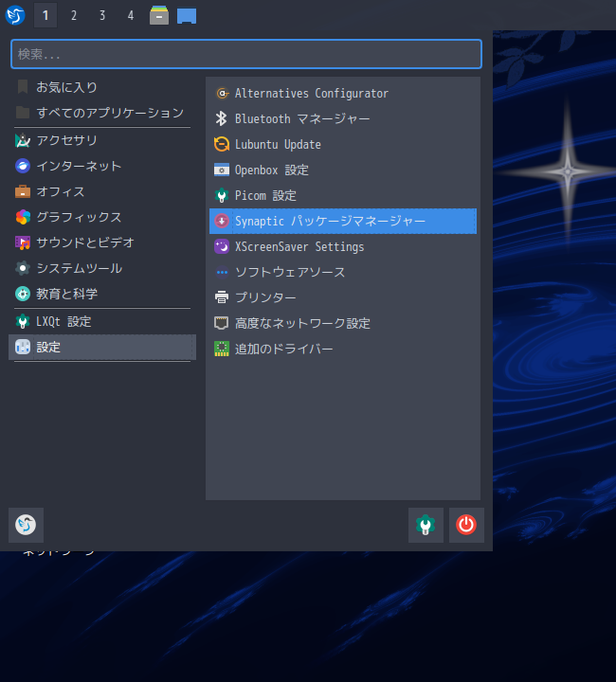Select the オフィス category

pos(102,191)
